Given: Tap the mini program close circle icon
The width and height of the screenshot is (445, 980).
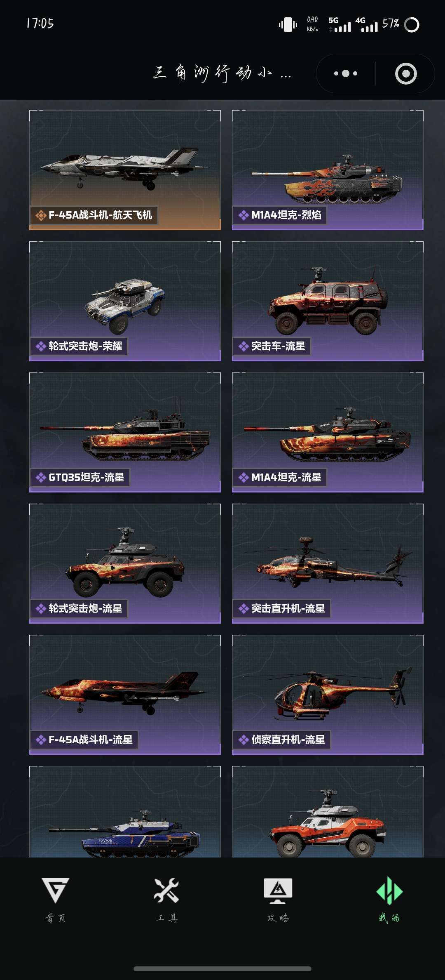Looking at the screenshot, I should [x=406, y=73].
